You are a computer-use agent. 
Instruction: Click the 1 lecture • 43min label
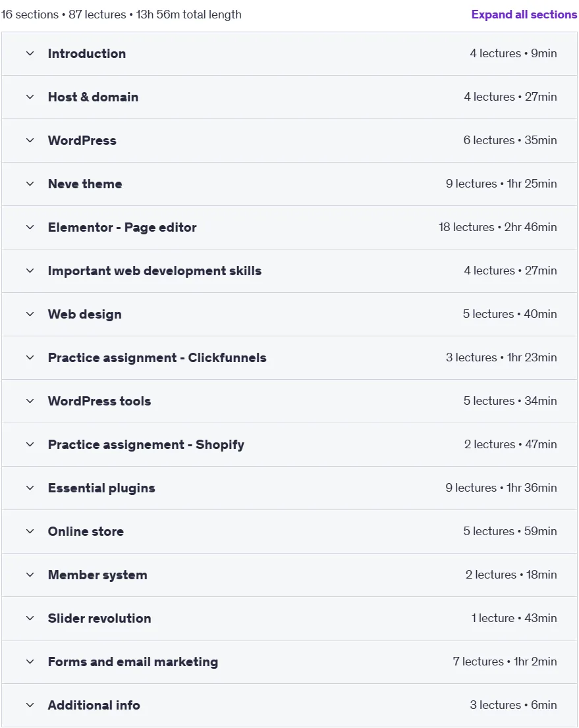(514, 618)
